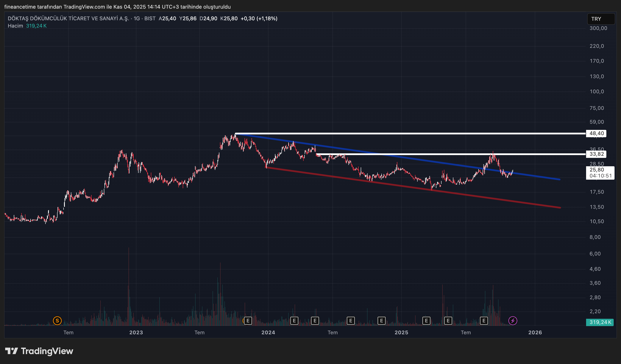Click the E earnings marker left of 2024
621x364 pixels.
pos(248,321)
